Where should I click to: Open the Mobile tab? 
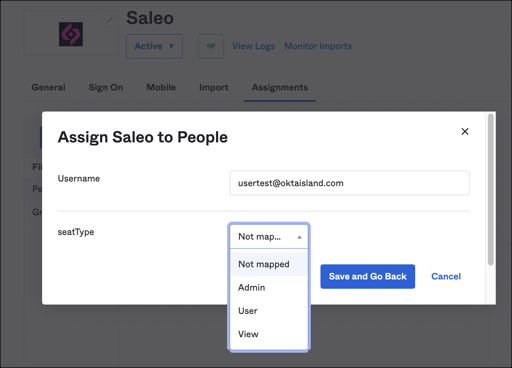[x=161, y=87]
